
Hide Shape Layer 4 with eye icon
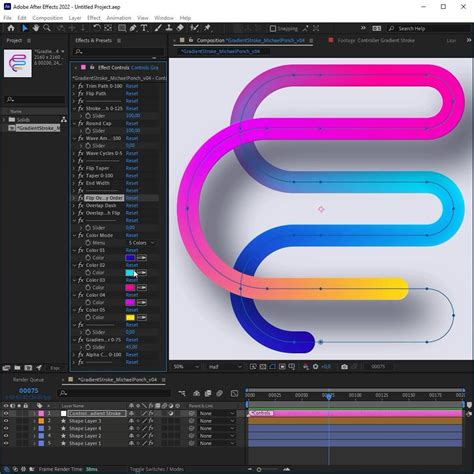point(6,428)
